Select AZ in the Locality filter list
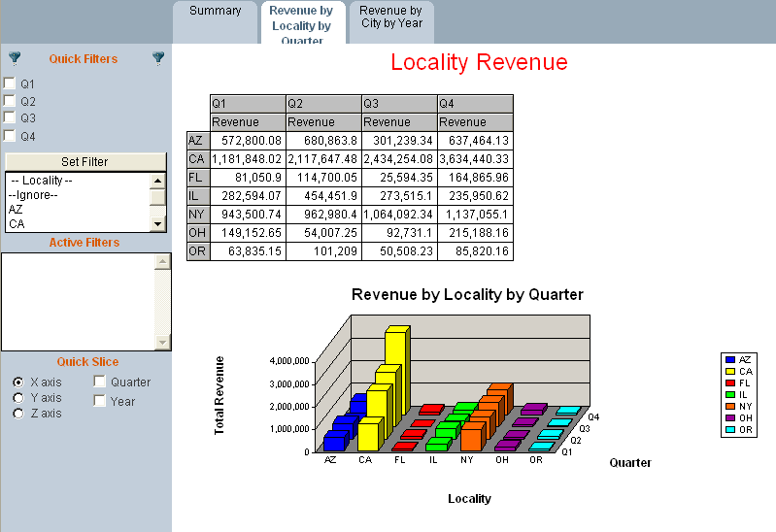This screenshot has width=776, height=532. click(79, 210)
